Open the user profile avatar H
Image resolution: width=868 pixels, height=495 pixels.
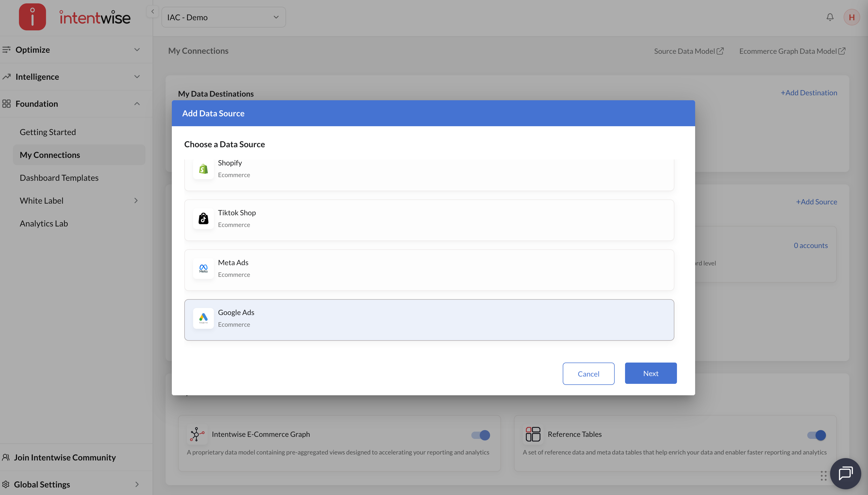851,17
